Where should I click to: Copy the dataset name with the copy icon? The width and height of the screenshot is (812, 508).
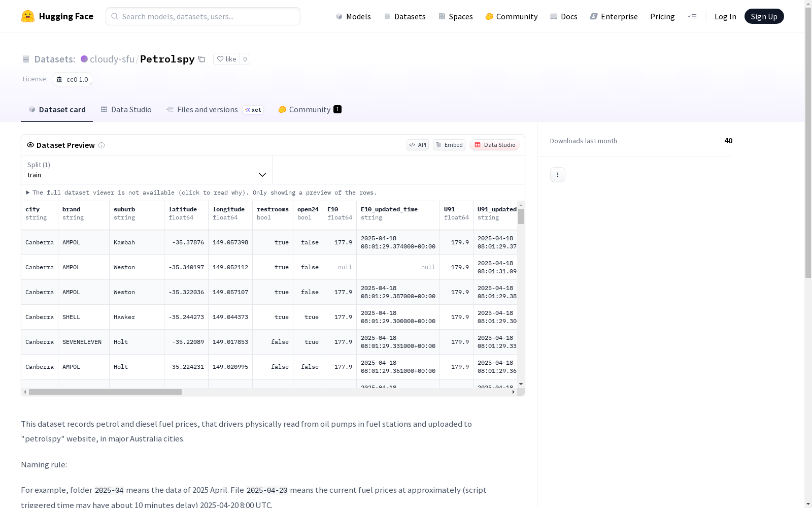[x=201, y=59]
